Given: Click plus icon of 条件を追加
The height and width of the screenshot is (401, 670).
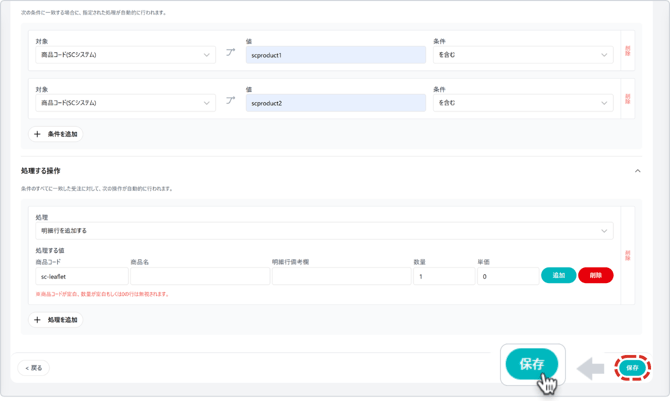Looking at the screenshot, I should (38, 134).
